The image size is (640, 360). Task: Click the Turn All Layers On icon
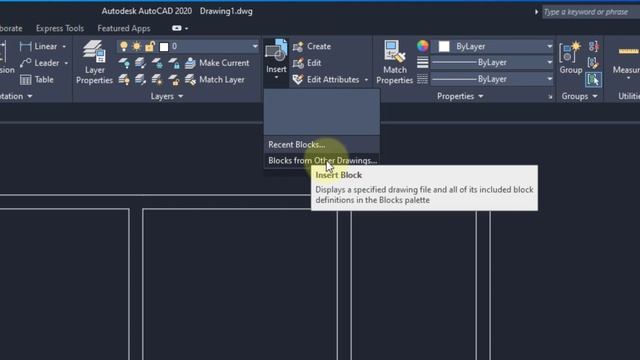[124, 80]
